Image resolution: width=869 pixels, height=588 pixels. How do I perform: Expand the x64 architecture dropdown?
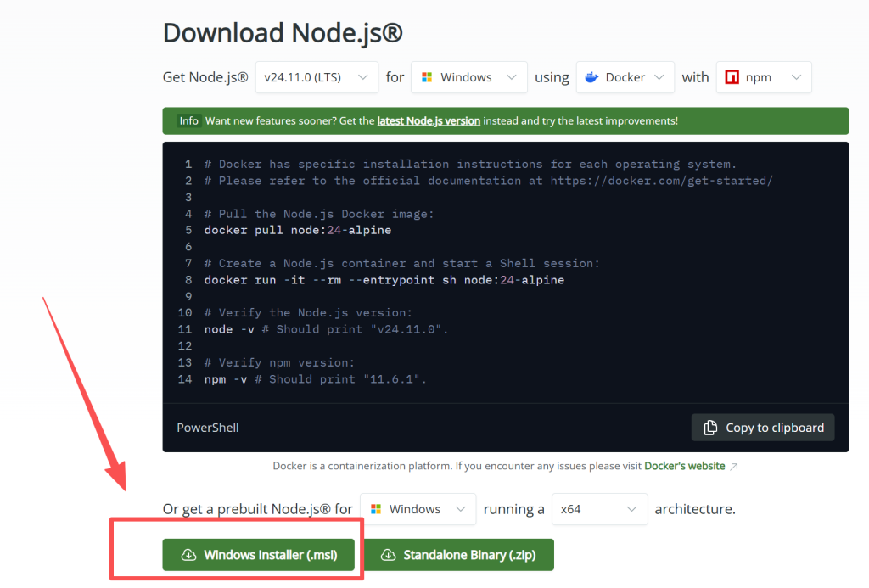[x=599, y=509]
